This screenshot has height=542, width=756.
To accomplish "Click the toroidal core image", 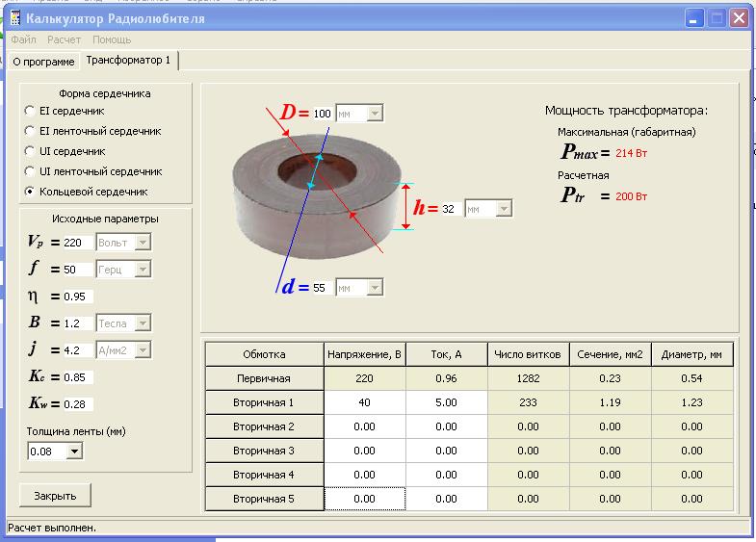I will pos(316,197).
